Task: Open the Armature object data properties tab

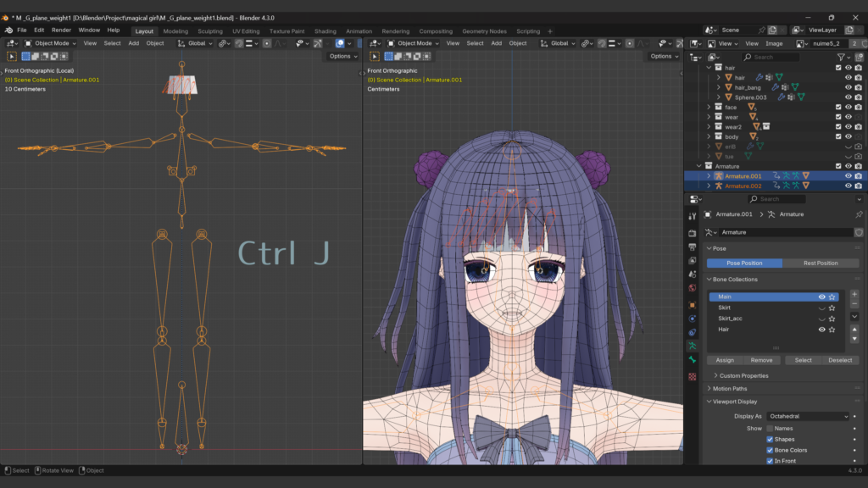Action: point(693,347)
